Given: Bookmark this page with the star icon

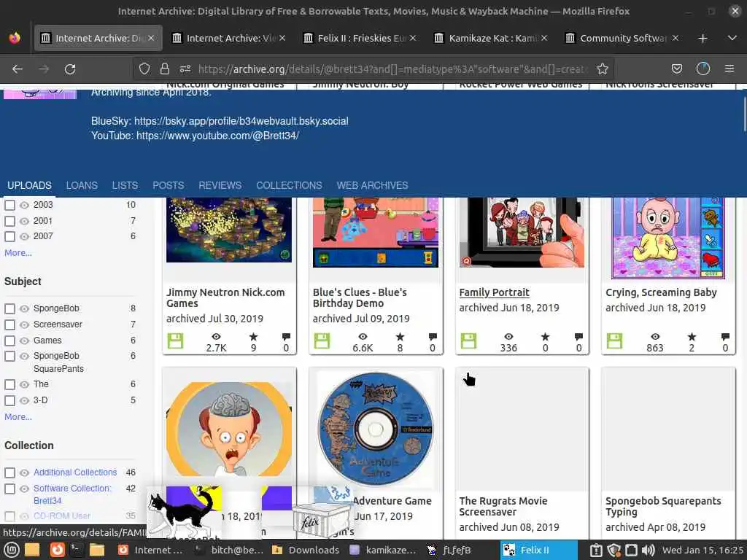Looking at the screenshot, I should (602, 69).
